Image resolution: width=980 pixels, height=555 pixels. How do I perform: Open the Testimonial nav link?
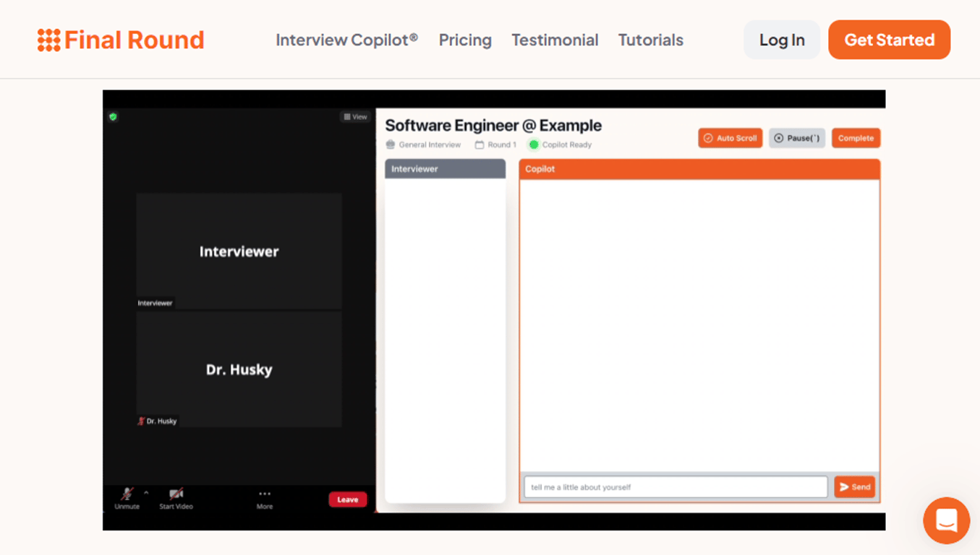(x=555, y=40)
